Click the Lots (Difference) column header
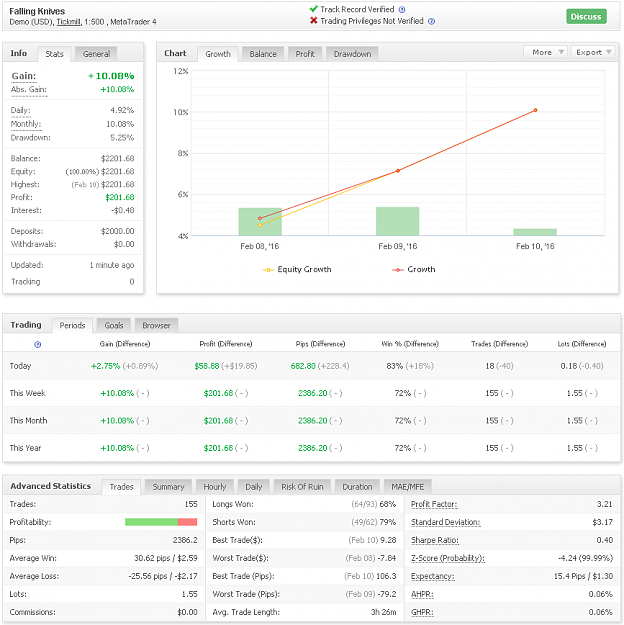Screen dimensions: 624x625 tap(582, 344)
